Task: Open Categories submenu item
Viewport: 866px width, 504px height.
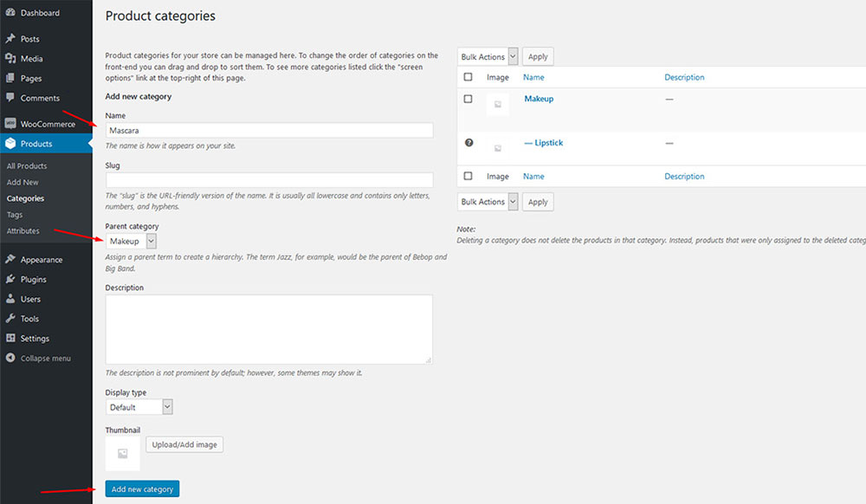Action: click(25, 198)
